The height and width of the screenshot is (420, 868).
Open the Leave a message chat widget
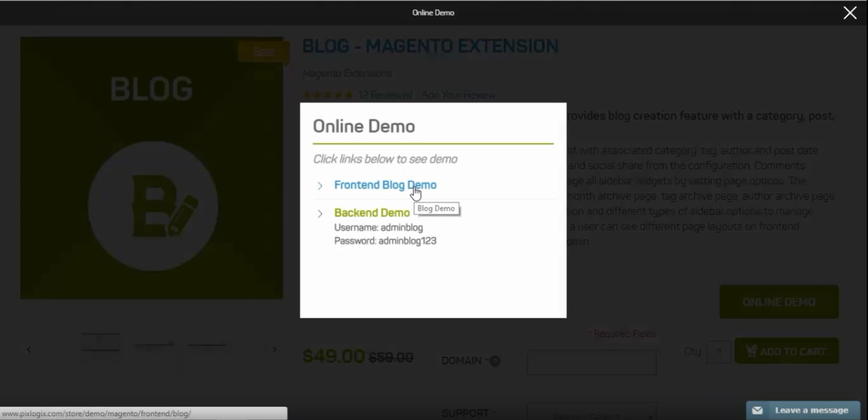tap(803, 411)
